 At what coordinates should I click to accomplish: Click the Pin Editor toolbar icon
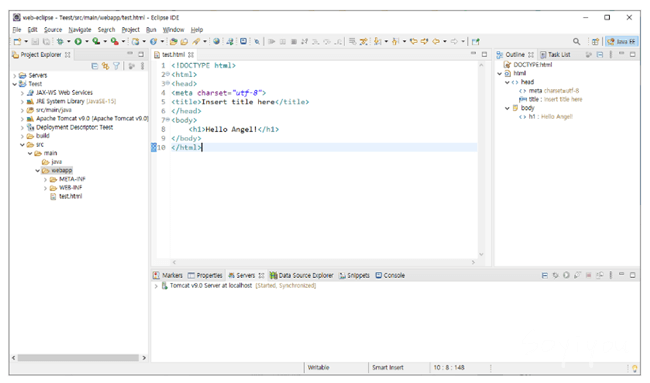pos(475,41)
